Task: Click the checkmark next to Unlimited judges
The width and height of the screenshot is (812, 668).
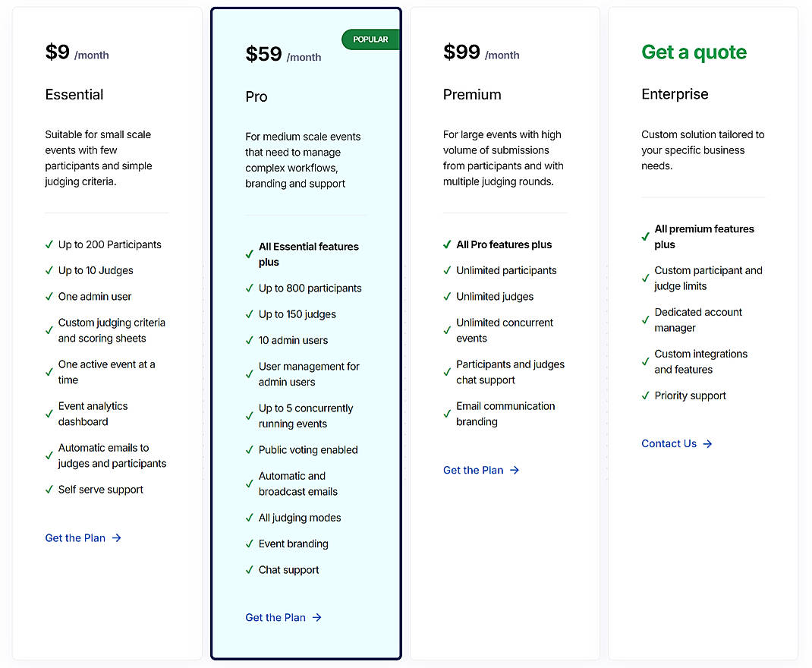Action: (446, 296)
